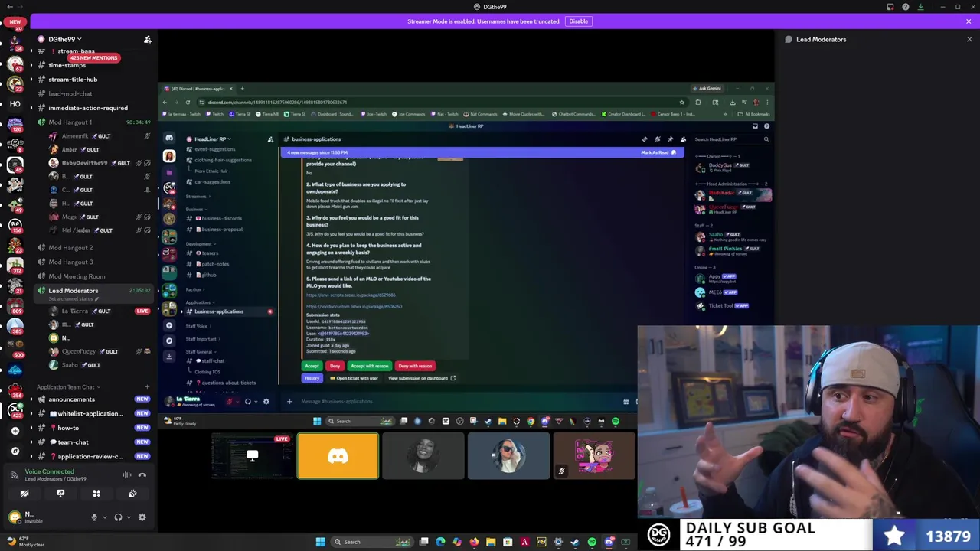
Task: Click the 423 New Mentions pill
Action: coord(93,58)
